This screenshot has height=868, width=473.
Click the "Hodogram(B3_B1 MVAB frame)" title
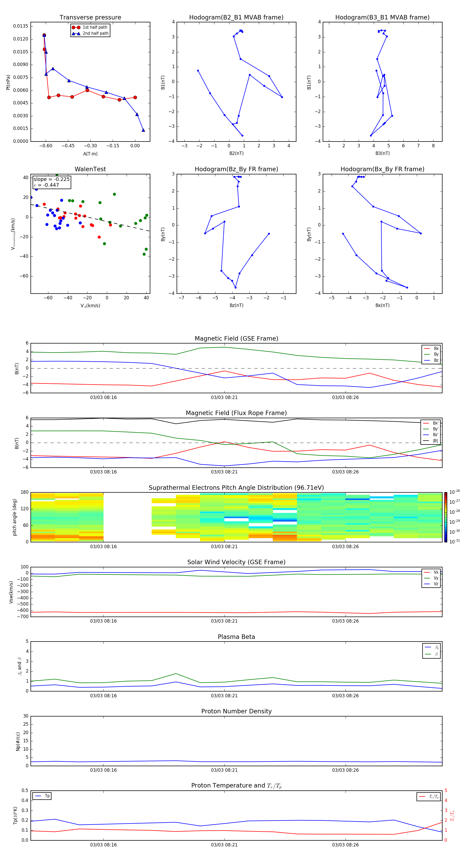point(382,17)
